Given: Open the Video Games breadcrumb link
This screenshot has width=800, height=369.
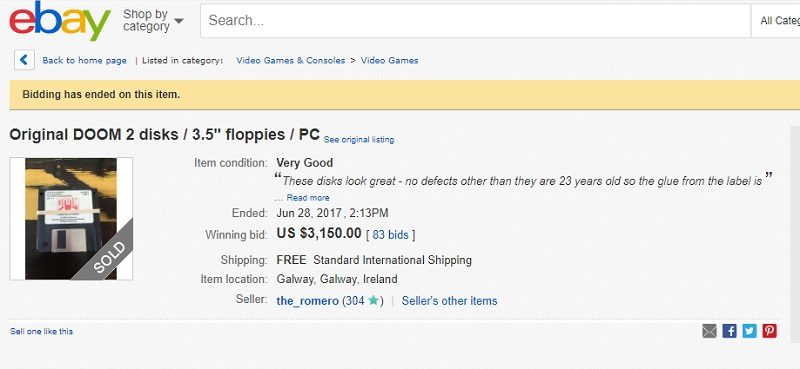Looking at the screenshot, I should coord(389,60).
